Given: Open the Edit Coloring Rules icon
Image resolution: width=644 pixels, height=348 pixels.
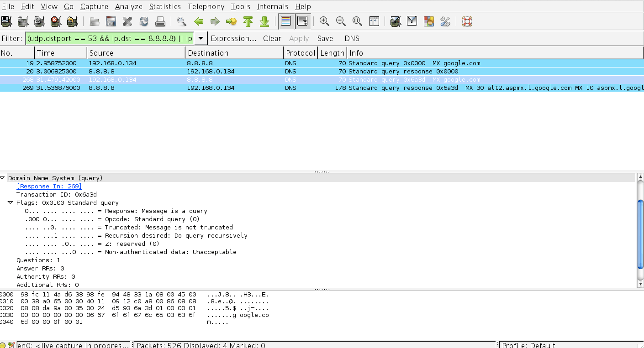Looking at the screenshot, I should 428,21.
